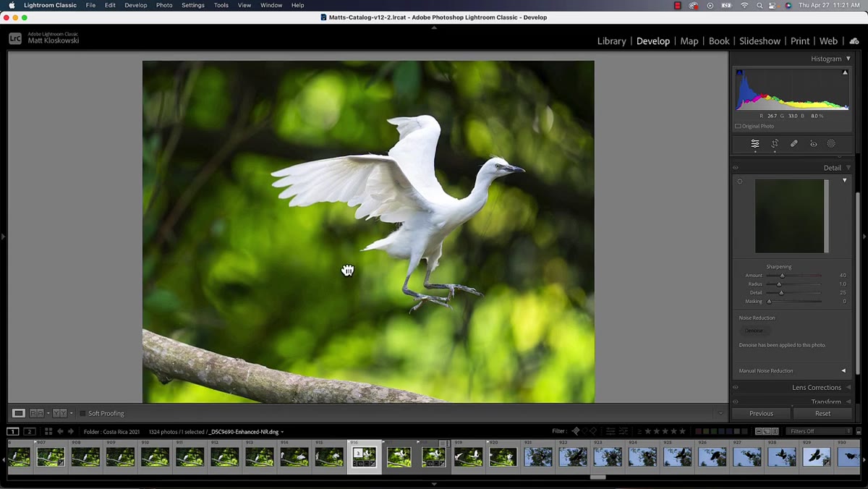Expand the Lens Corrections panel
Screen dimensions: 868x489
[848, 387]
